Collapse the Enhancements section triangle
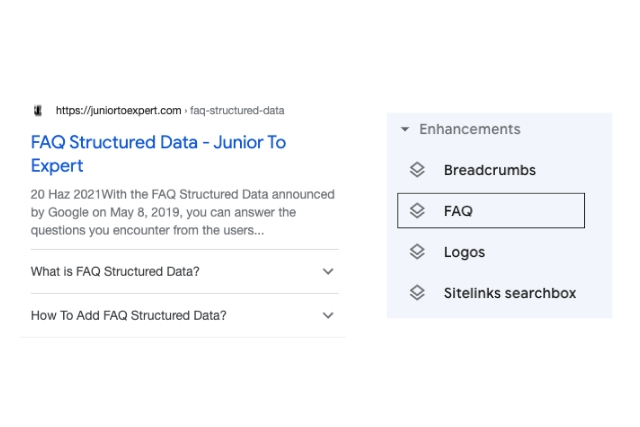 405,130
